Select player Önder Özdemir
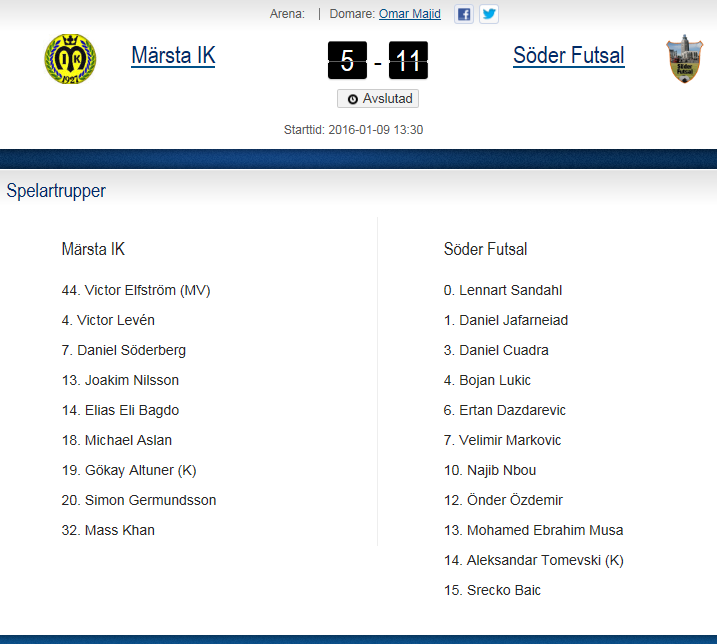717x644 pixels. 503,500
